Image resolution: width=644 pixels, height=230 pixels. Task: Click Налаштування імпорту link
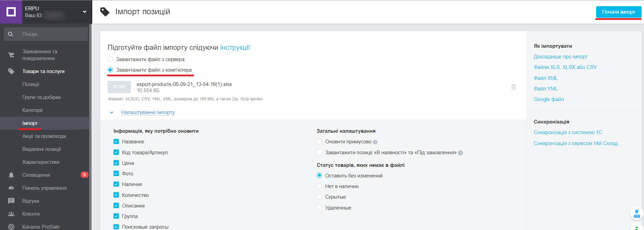coord(148,112)
